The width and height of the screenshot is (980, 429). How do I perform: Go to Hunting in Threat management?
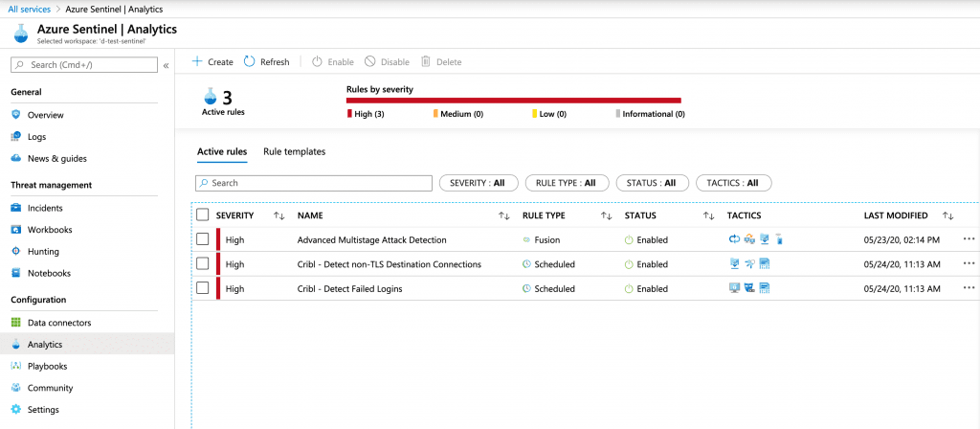(x=44, y=251)
